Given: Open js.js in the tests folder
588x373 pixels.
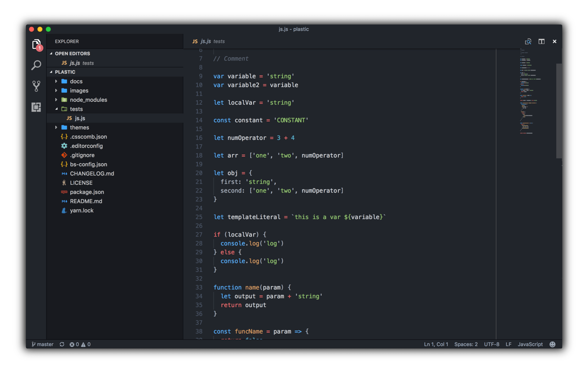Looking at the screenshot, I should point(115,118).
